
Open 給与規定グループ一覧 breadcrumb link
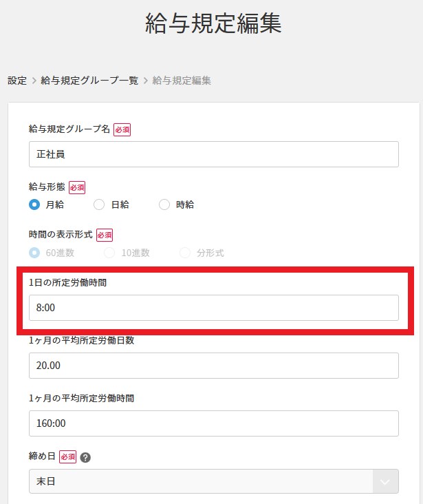pyautogui.click(x=89, y=81)
